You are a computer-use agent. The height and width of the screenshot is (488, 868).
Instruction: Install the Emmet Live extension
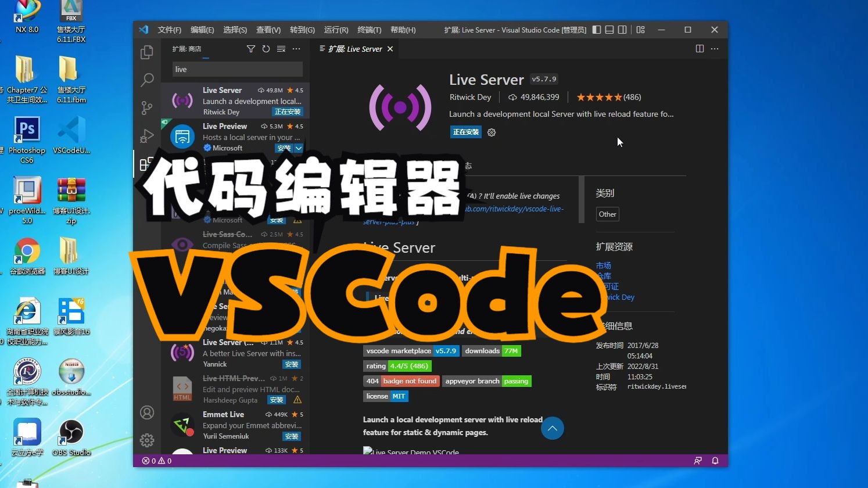292,436
